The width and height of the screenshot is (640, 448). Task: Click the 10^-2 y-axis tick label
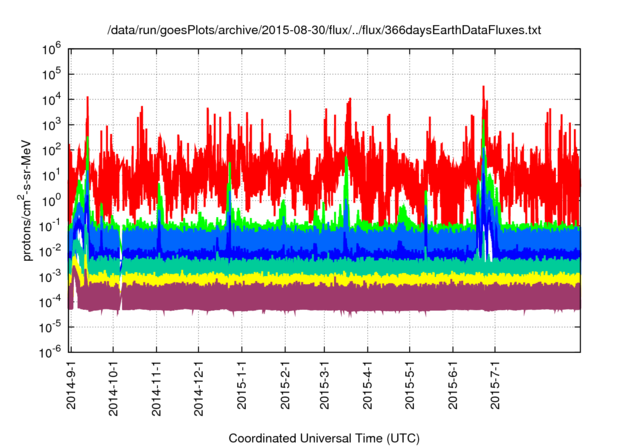[x=50, y=252]
